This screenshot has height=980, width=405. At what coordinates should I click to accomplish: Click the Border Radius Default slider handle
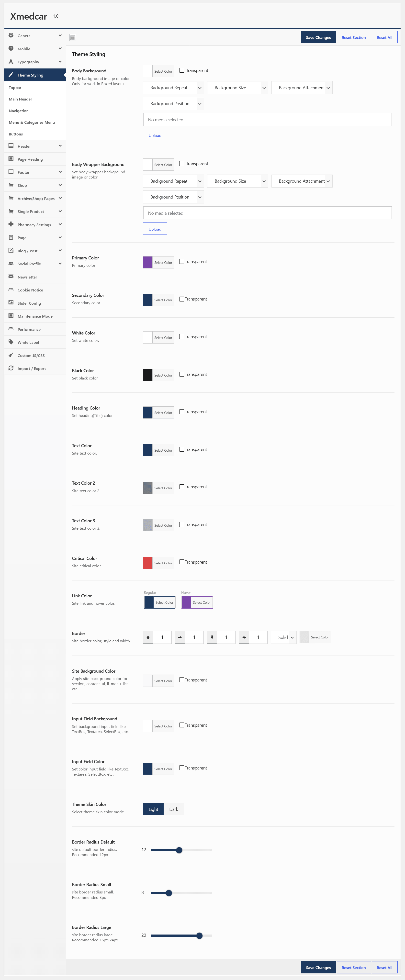[179, 850]
